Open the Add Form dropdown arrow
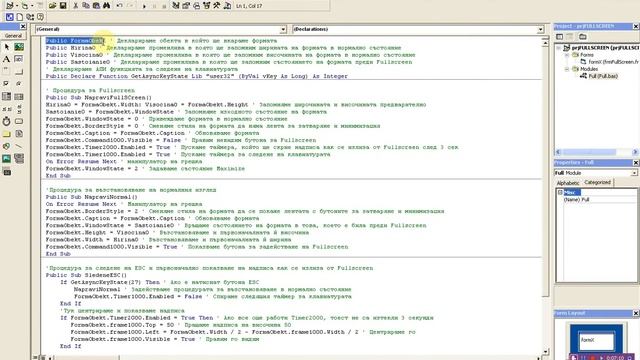 (x=31, y=6)
